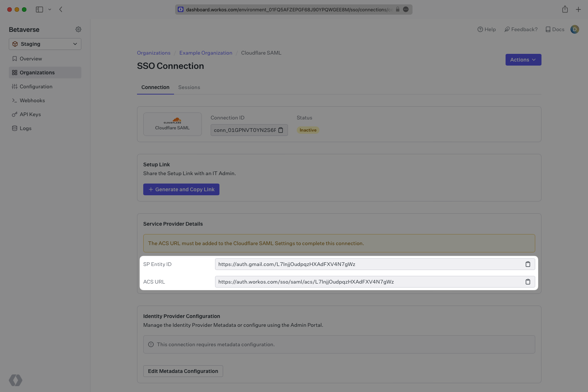Open the Betaverse workspace settings gear
The image size is (588, 392).
[x=78, y=29]
